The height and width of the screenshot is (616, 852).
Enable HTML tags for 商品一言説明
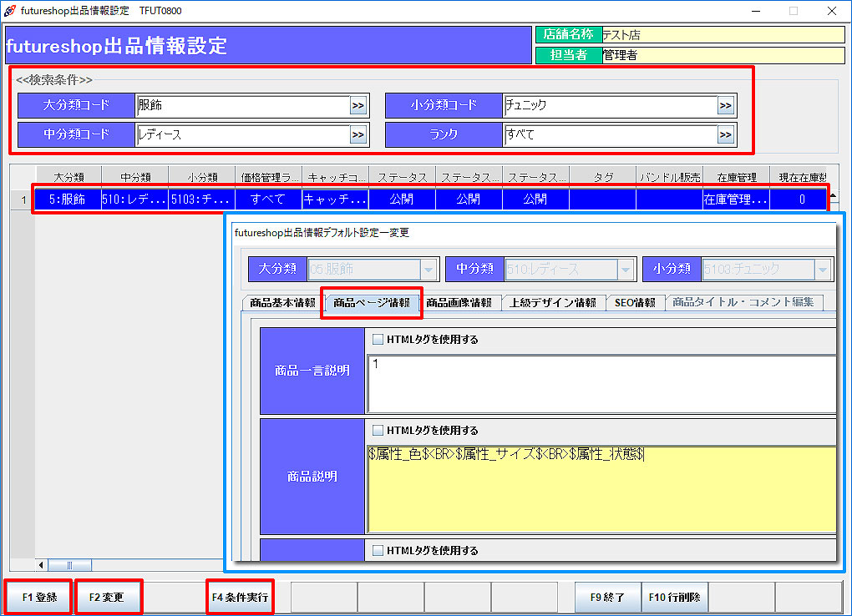378,340
